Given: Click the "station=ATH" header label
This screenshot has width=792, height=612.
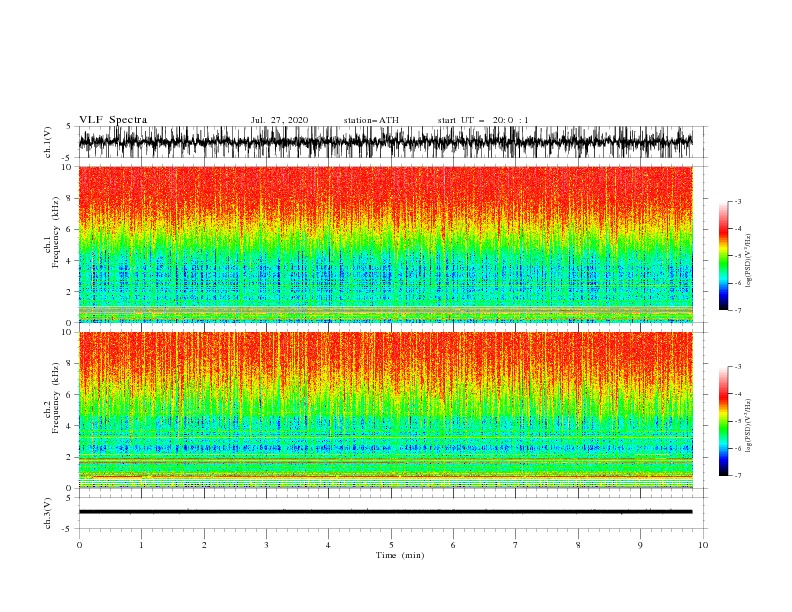Looking at the screenshot, I should (x=371, y=120).
